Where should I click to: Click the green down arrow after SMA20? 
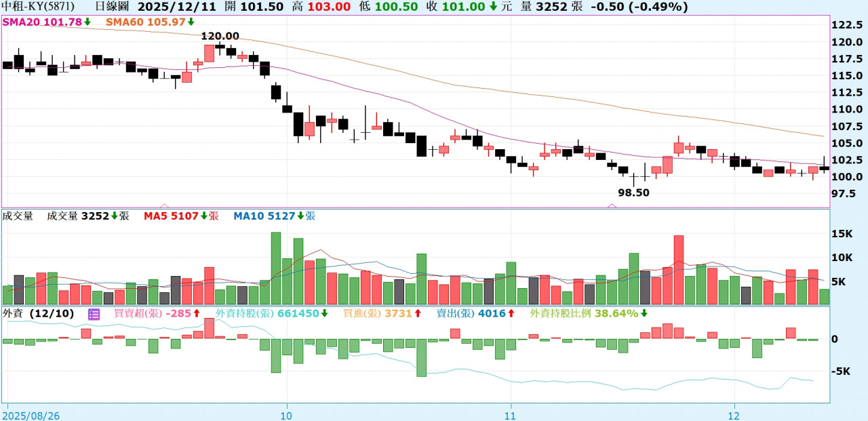pos(87,22)
